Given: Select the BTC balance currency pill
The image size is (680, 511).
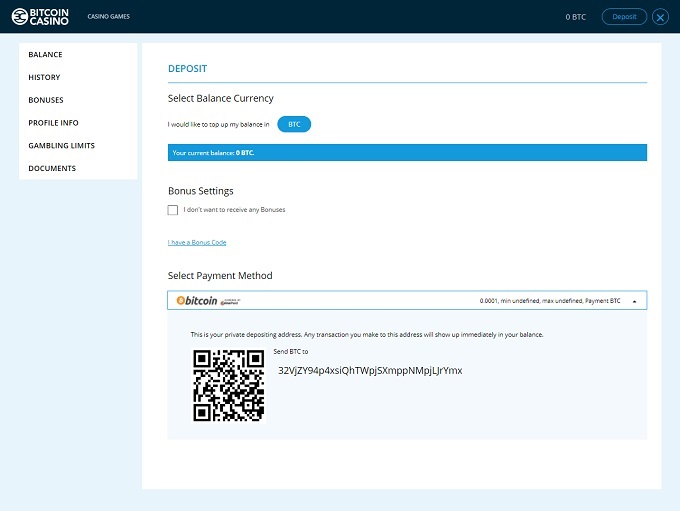Looking at the screenshot, I should (294, 124).
